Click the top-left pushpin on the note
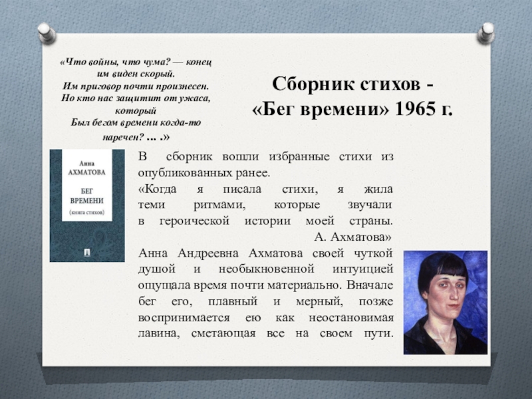This screenshot has width=532, height=399. [47, 33]
